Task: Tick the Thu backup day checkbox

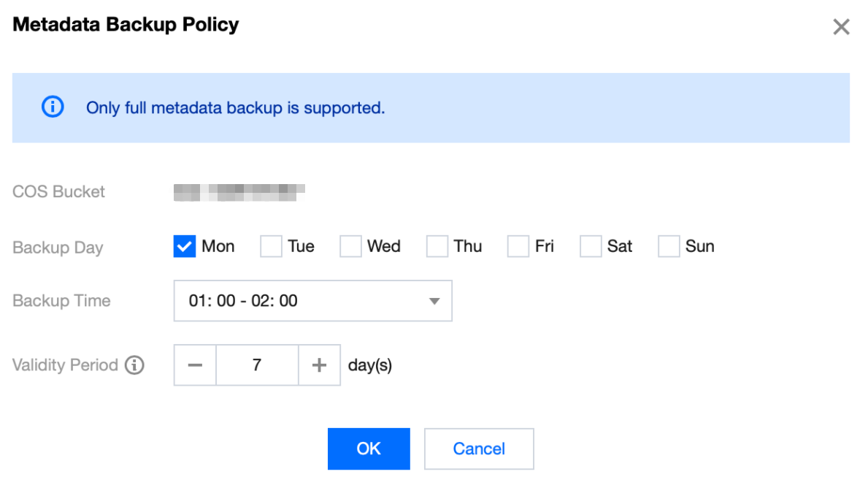Action: pos(437,247)
